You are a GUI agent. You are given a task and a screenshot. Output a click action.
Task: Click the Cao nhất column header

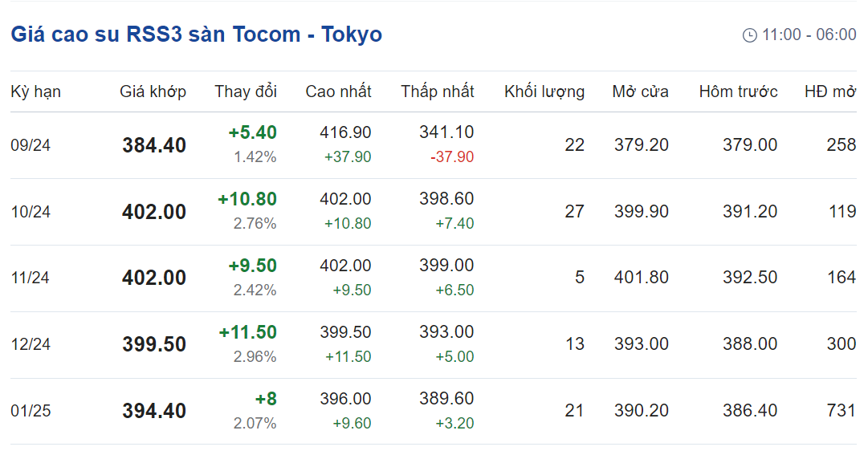338,91
